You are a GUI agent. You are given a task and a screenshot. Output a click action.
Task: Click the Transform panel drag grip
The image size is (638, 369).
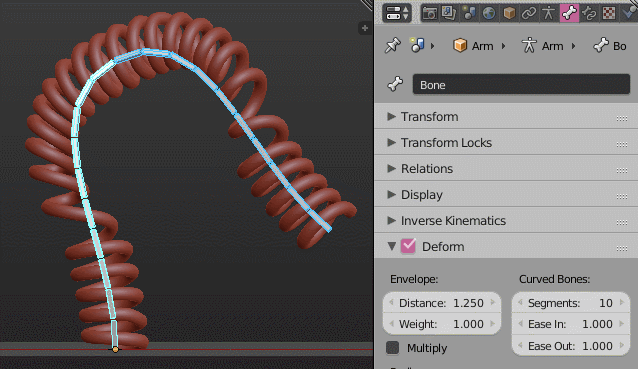tap(622, 118)
